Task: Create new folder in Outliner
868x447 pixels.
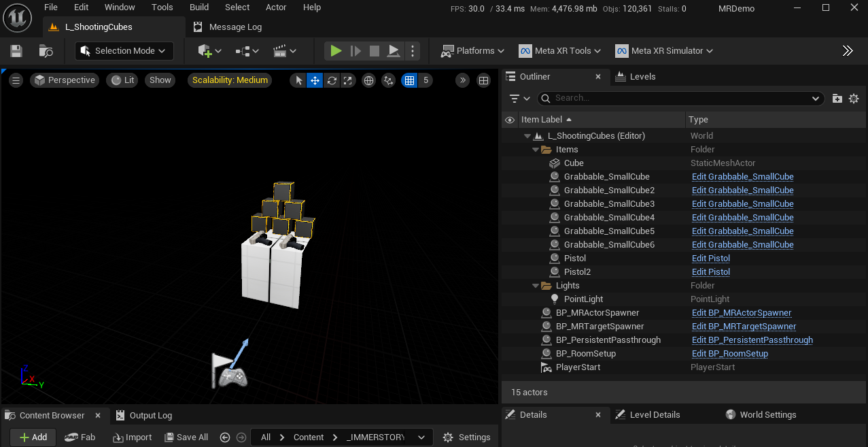Action: coord(837,99)
